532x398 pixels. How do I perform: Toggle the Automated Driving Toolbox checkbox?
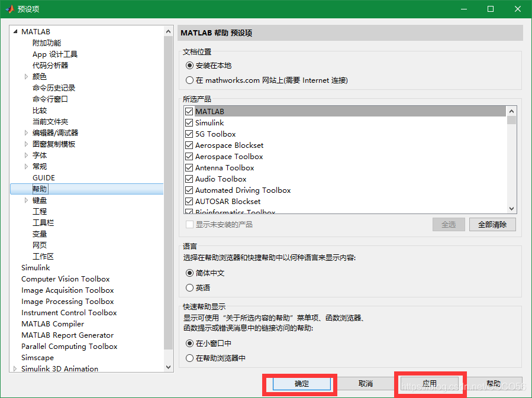point(189,190)
